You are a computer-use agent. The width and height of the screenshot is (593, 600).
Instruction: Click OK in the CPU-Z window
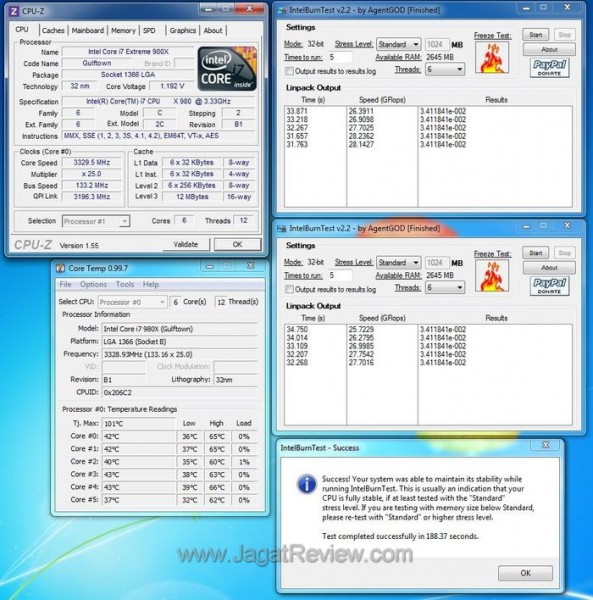click(x=238, y=245)
